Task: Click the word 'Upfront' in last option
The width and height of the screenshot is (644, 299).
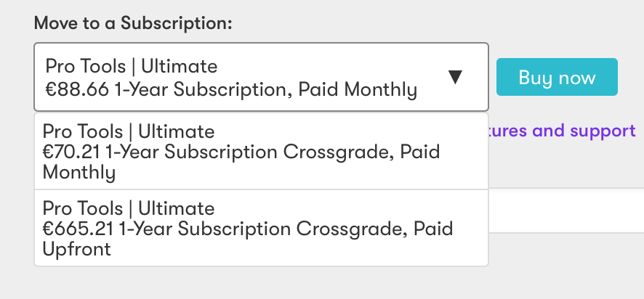Action: click(76, 250)
